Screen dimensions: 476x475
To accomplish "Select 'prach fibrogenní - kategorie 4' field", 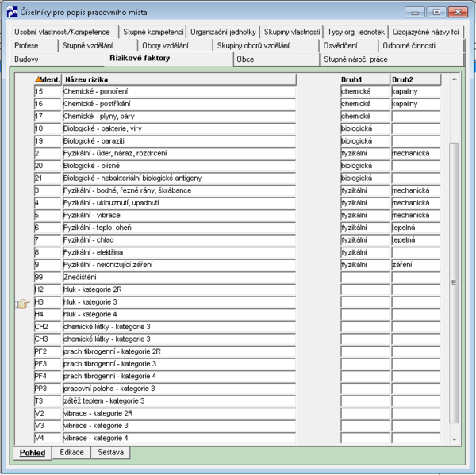I will pyautogui.click(x=179, y=377).
